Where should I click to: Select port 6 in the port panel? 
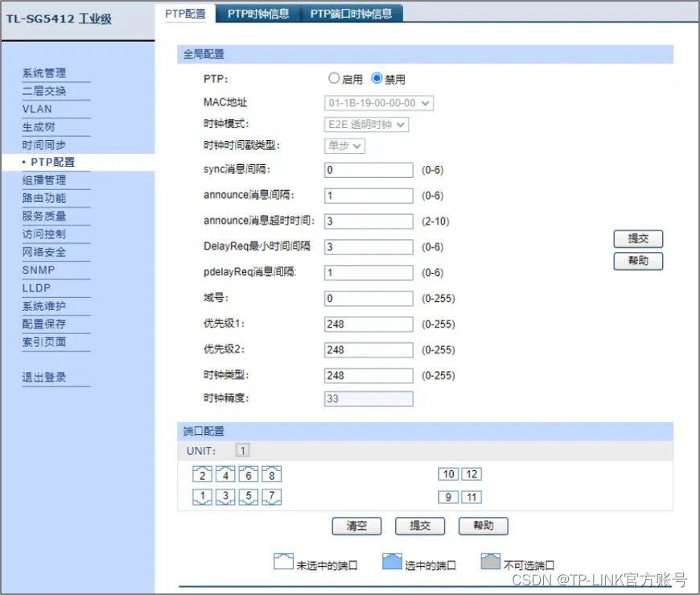pyautogui.click(x=248, y=474)
